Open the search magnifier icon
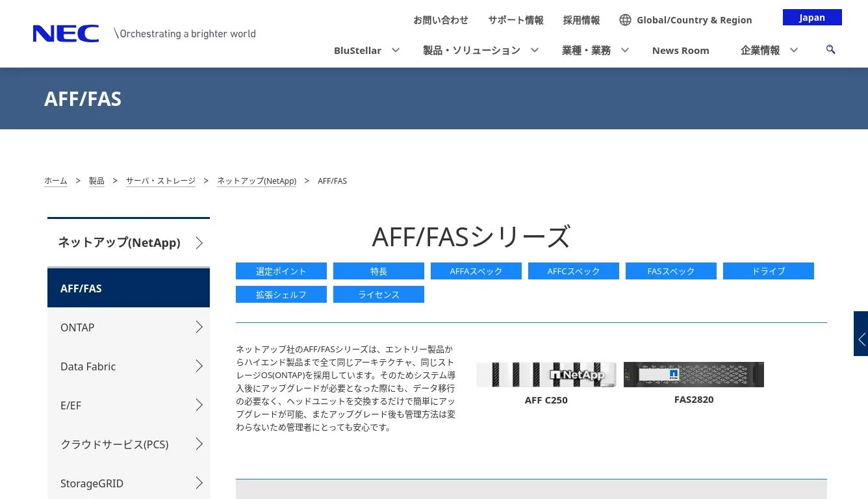 pos(830,49)
